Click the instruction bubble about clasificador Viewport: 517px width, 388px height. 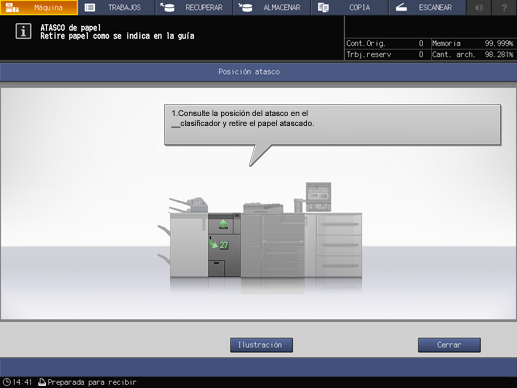(x=332, y=125)
